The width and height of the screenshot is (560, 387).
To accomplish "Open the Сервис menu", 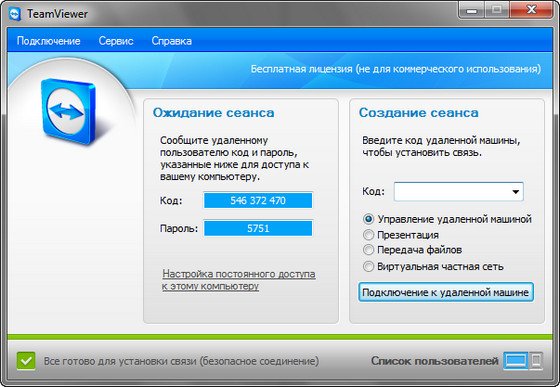I will click(x=116, y=41).
